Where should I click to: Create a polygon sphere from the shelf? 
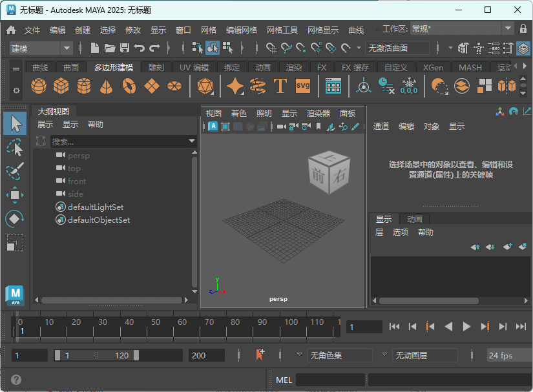tap(37, 85)
